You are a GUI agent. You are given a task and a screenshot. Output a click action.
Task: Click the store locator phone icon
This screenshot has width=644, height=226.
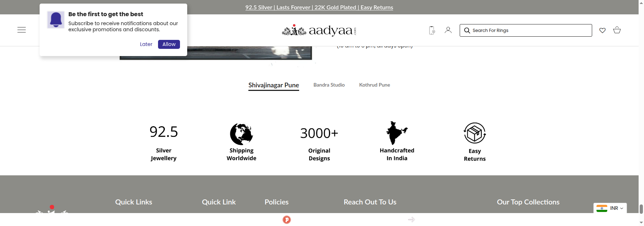click(432, 30)
